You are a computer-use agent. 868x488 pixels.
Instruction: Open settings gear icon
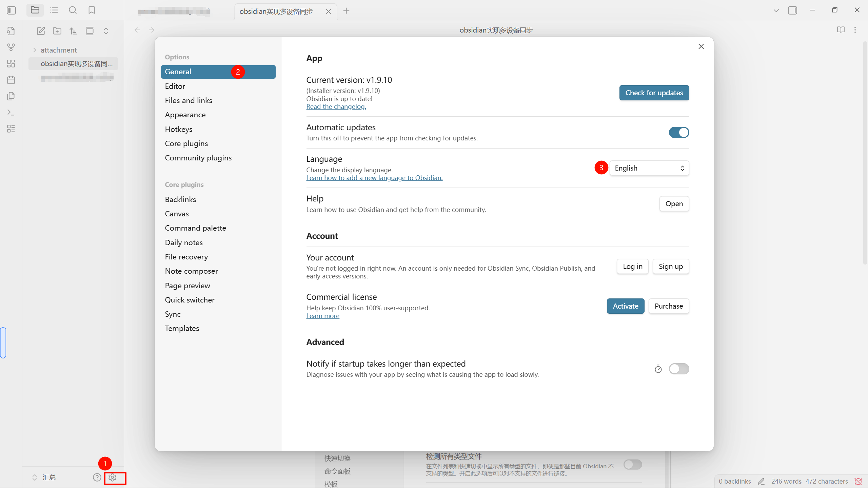pyautogui.click(x=113, y=477)
